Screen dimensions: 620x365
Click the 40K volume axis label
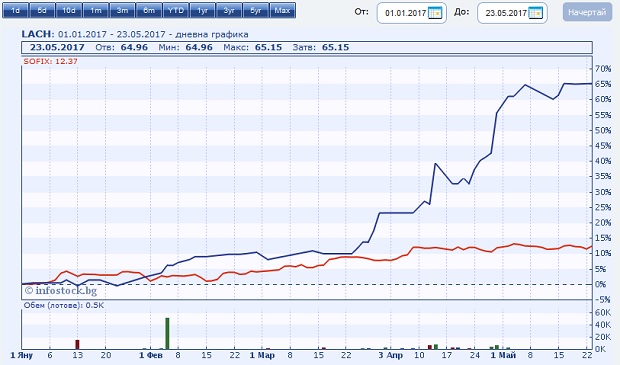point(603,325)
